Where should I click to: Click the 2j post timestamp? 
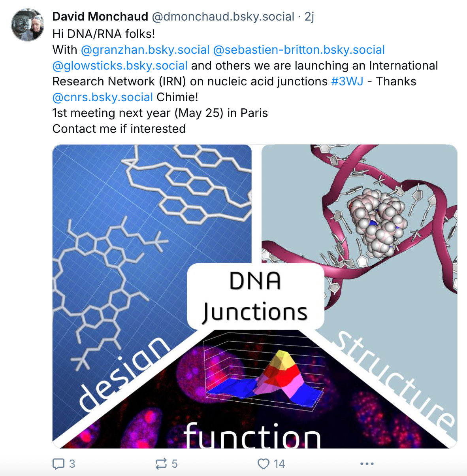309,17
